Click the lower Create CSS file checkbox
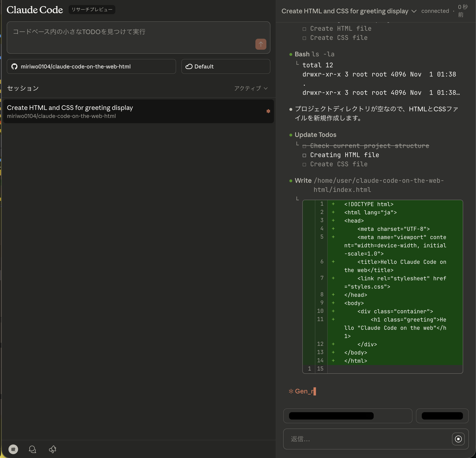This screenshot has width=476, height=458. pyautogui.click(x=304, y=164)
